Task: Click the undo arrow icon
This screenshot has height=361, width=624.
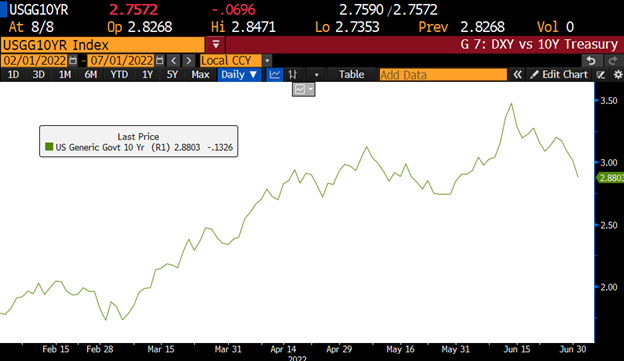Action: (591, 61)
